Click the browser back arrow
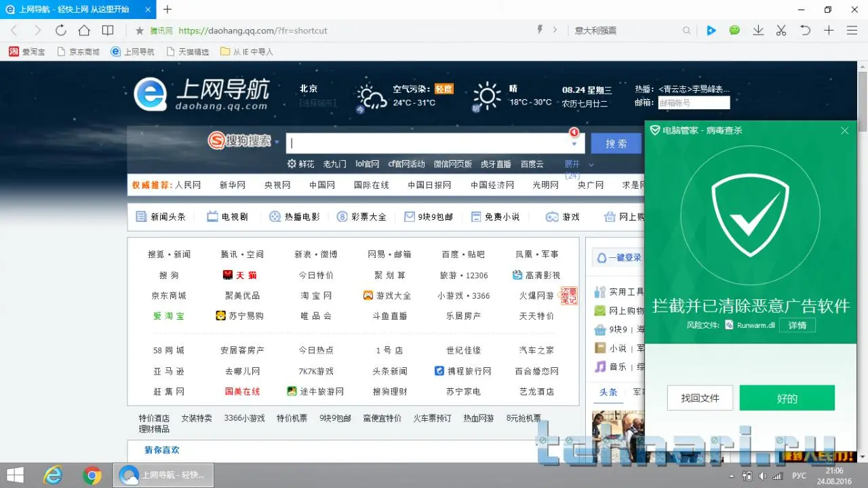Screen dimensions: 868x488 point(14,31)
